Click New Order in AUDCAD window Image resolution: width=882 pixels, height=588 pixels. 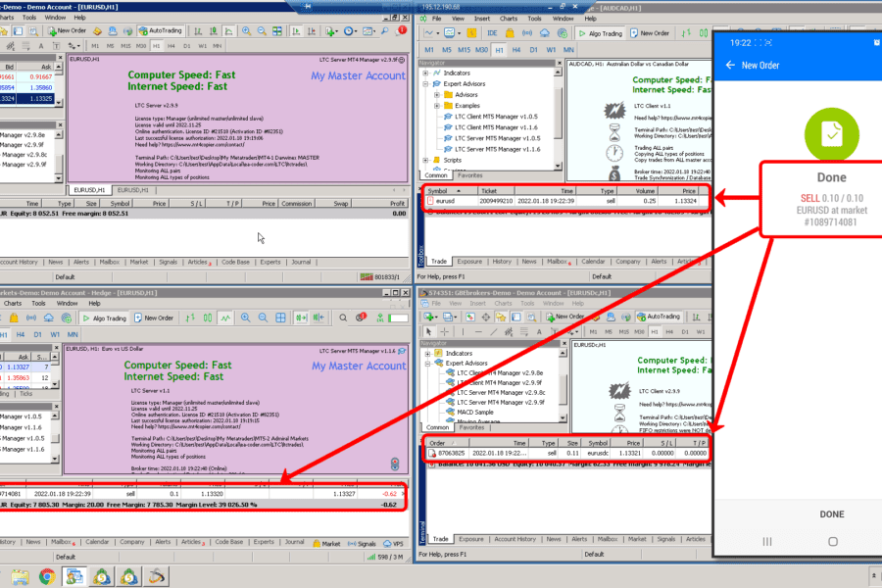pyautogui.click(x=650, y=33)
